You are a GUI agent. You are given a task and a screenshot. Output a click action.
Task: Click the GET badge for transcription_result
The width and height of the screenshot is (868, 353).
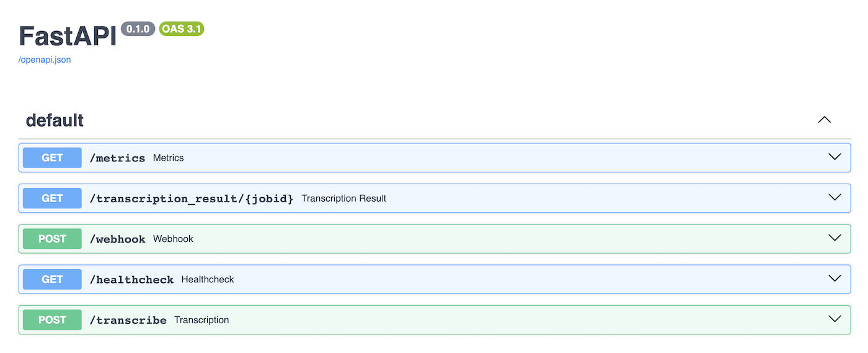tap(52, 199)
